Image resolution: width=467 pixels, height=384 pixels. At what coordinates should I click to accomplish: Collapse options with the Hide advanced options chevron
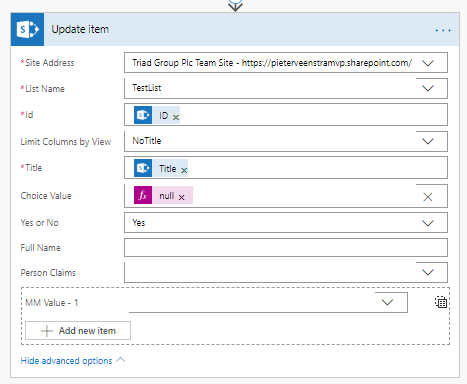pyautogui.click(x=121, y=360)
